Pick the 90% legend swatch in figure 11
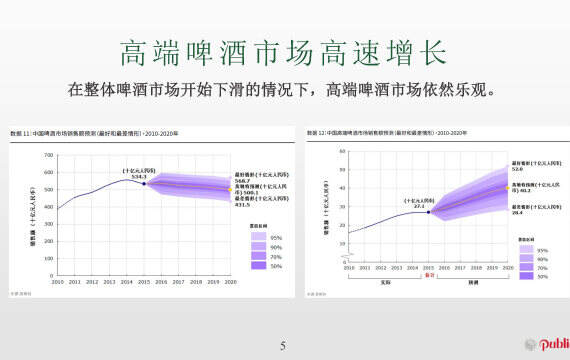 pos(258,246)
